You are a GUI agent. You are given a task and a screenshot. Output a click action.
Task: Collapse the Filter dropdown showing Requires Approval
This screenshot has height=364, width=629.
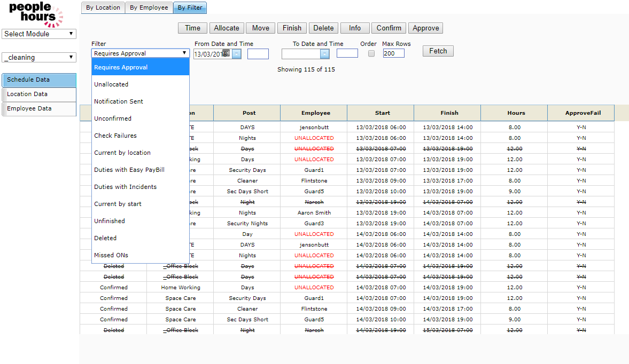[x=140, y=53]
